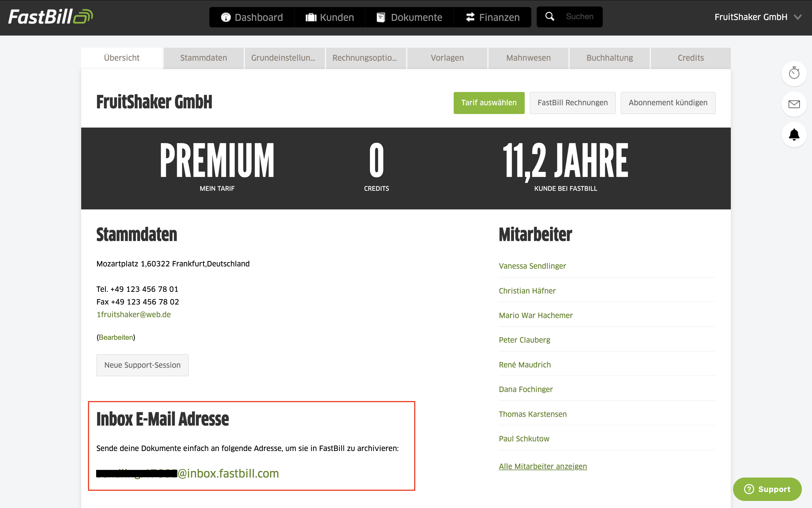
Task: Click the PREMIUM tariff heading
Action: [x=217, y=160]
